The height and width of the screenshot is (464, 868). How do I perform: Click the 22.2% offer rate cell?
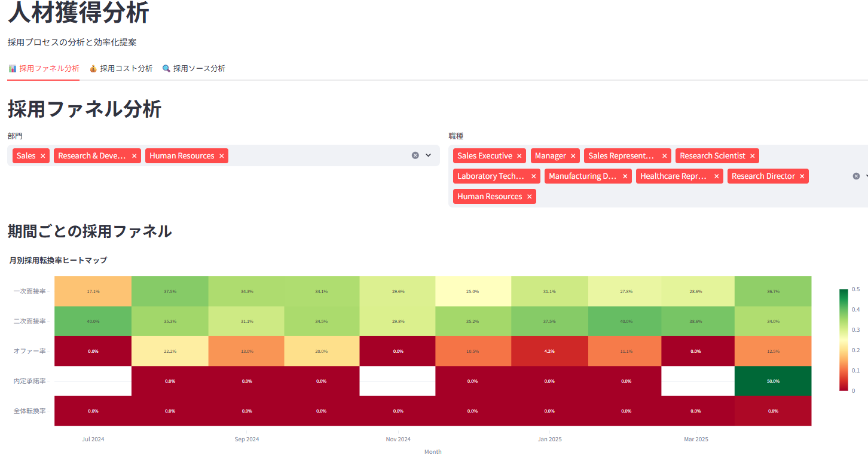point(170,351)
